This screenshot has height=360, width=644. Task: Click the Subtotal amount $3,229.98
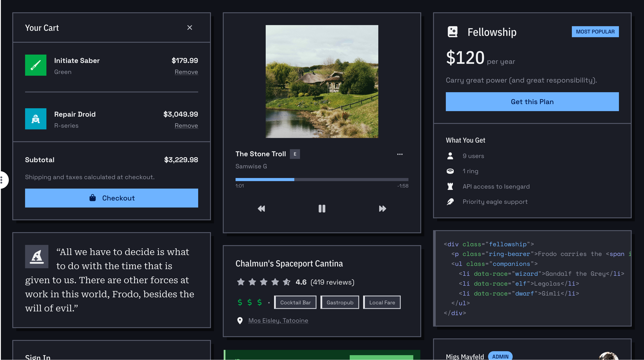click(x=181, y=160)
